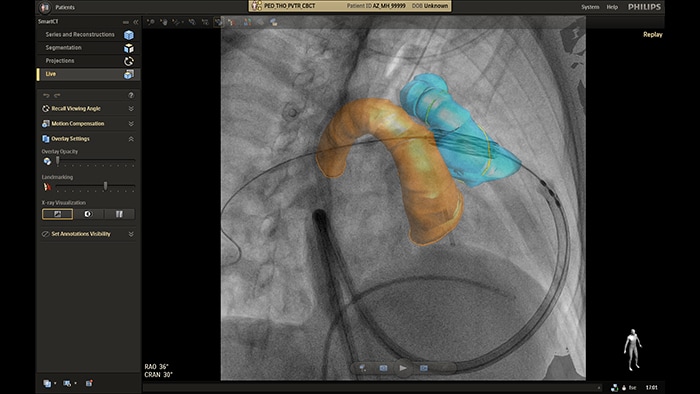Select the pan hand tool in toolbar
The width and height of the screenshot is (700, 394).
coord(164,22)
